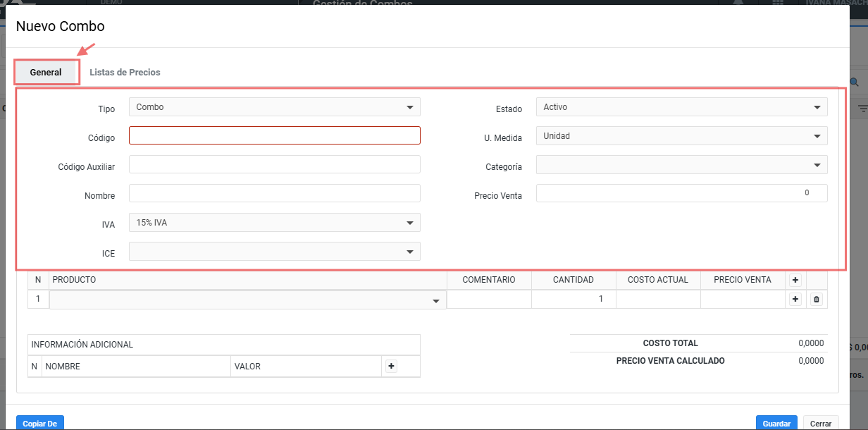The image size is (868, 430).
Task: Switch to the Listas de Precios tab
Action: click(125, 73)
